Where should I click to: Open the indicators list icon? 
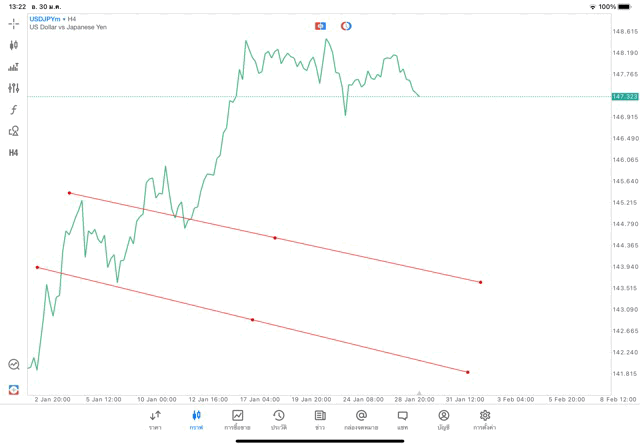click(x=14, y=66)
